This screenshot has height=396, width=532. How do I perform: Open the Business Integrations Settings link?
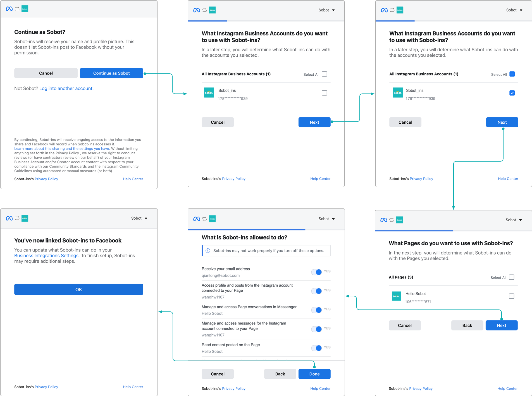pos(46,256)
